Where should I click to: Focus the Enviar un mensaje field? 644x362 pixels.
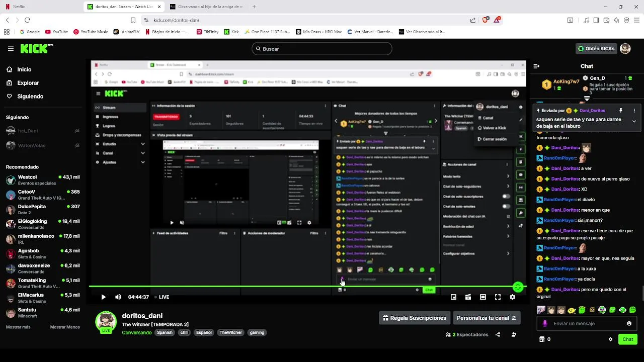[587, 323]
